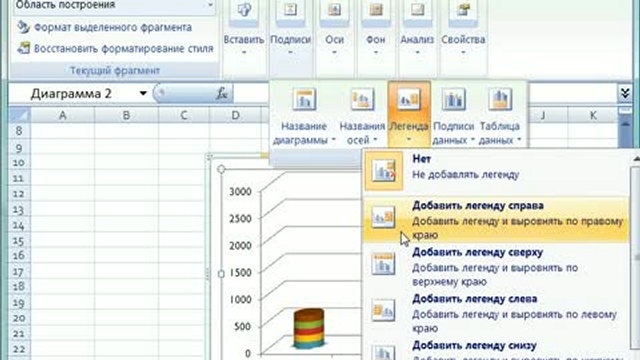Choose Добавить легенду слева option
This screenshot has height=360, width=640.
(496, 313)
